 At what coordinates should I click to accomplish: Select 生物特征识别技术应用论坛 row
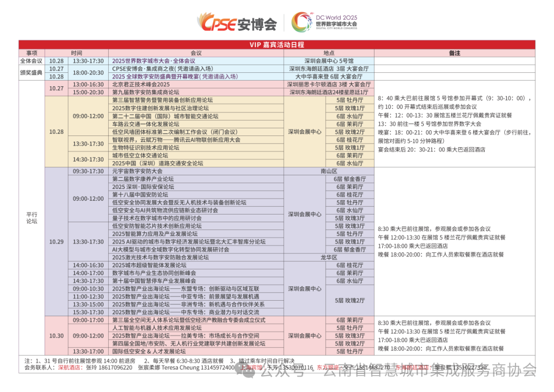coord(196,147)
